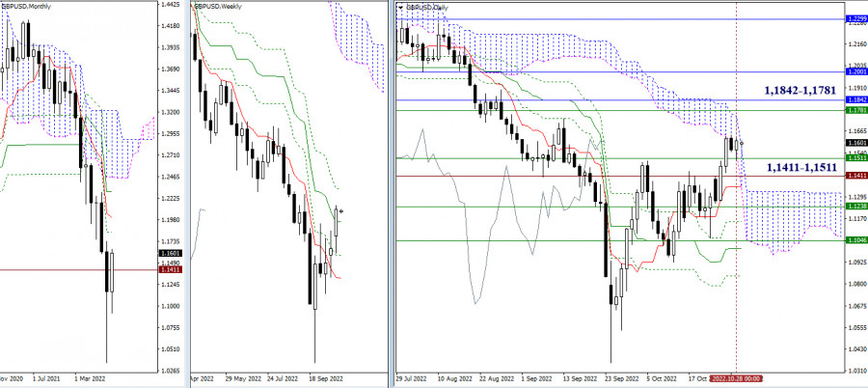Click the 1.2001 blue level label on Daily chart
The image size is (868, 388).
[x=857, y=72]
